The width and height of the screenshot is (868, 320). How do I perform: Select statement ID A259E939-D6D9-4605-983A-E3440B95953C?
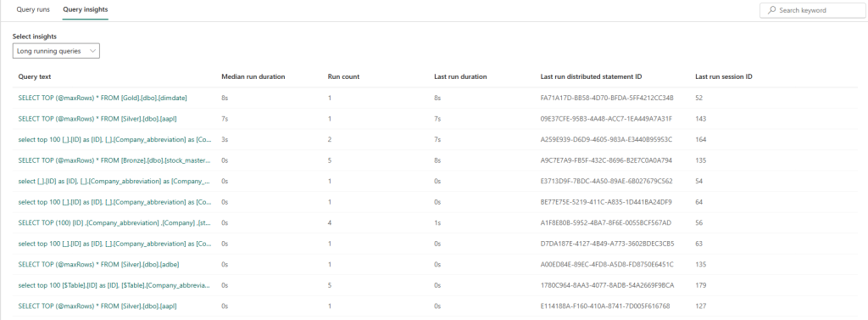[606, 140]
